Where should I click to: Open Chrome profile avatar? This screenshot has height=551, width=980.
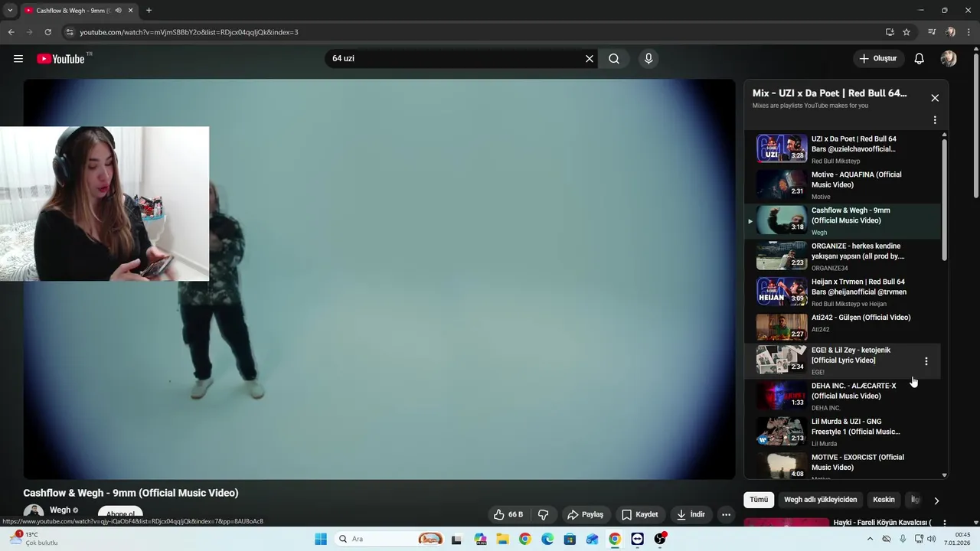(950, 32)
